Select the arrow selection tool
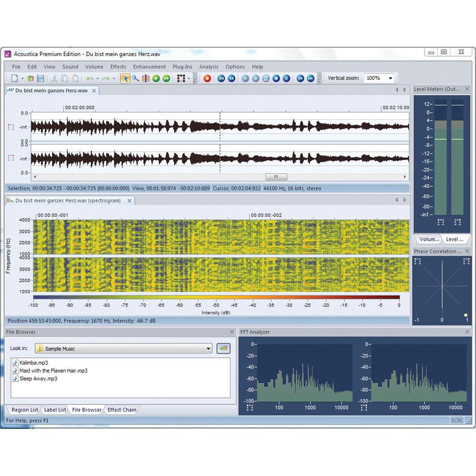 coord(126,78)
